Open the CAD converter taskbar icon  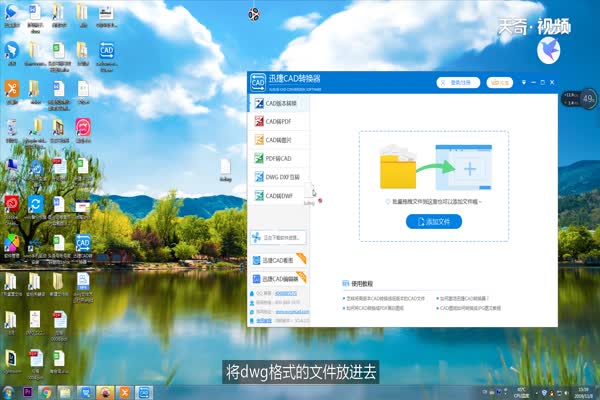144,393
